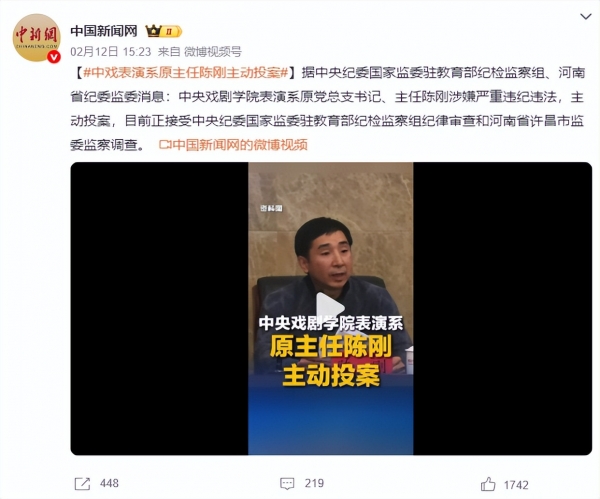Click the gold crown membership badge

(x=163, y=31)
